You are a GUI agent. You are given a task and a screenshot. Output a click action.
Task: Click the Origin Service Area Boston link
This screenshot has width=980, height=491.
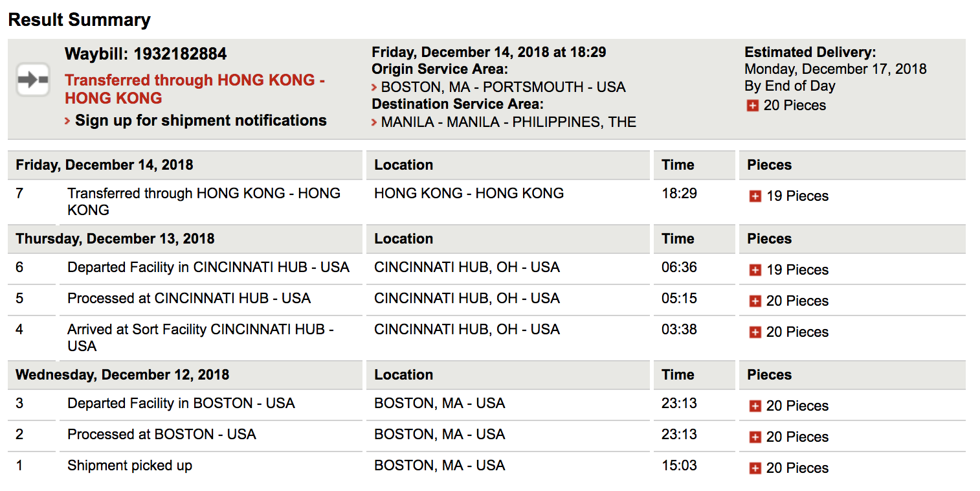point(503,87)
